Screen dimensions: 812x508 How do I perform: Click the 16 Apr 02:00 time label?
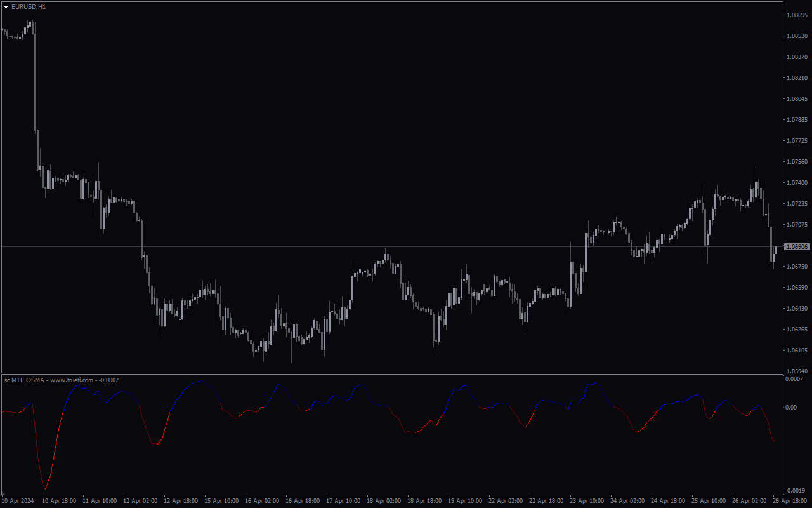coord(262,501)
